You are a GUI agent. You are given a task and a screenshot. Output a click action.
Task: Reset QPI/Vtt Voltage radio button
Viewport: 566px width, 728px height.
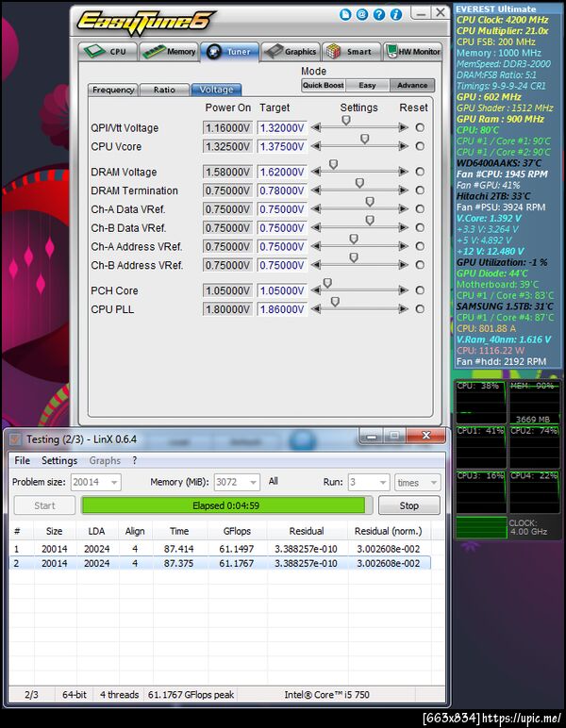tap(420, 127)
